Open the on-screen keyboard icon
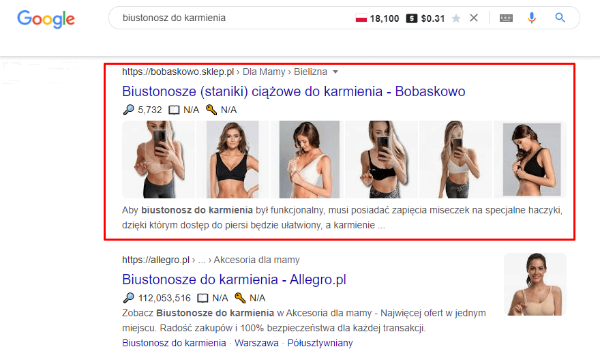 point(506,18)
